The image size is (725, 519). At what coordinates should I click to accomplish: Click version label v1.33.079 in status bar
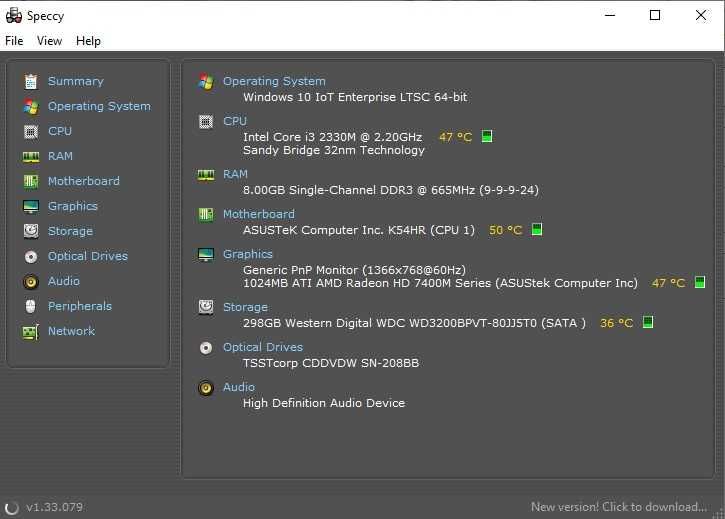tap(55, 507)
